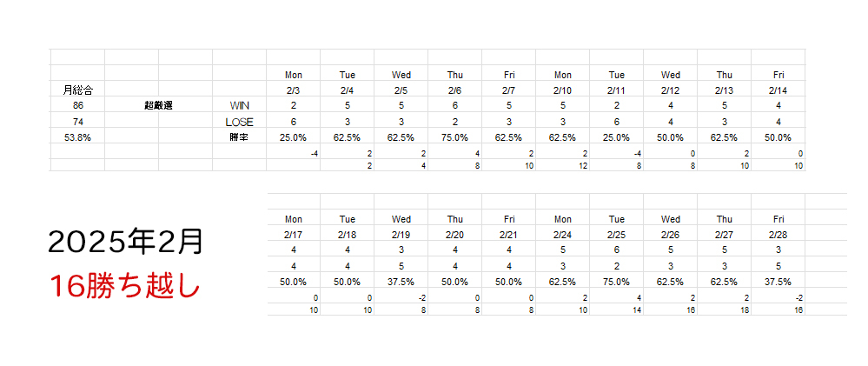Click the 2/17 date cell
This screenshot has width=868, height=366.
(x=293, y=234)
